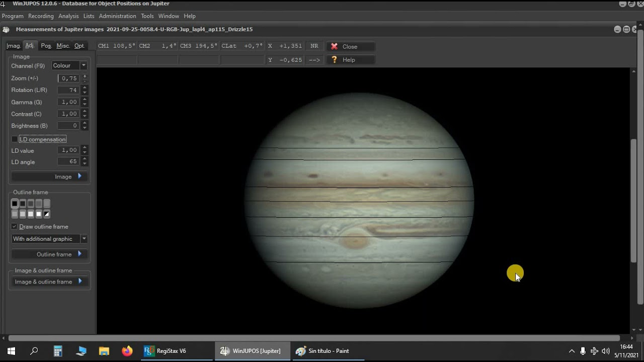Click the red X Close icon
This screenshot has height=362, width=644.
coord(334,46)
